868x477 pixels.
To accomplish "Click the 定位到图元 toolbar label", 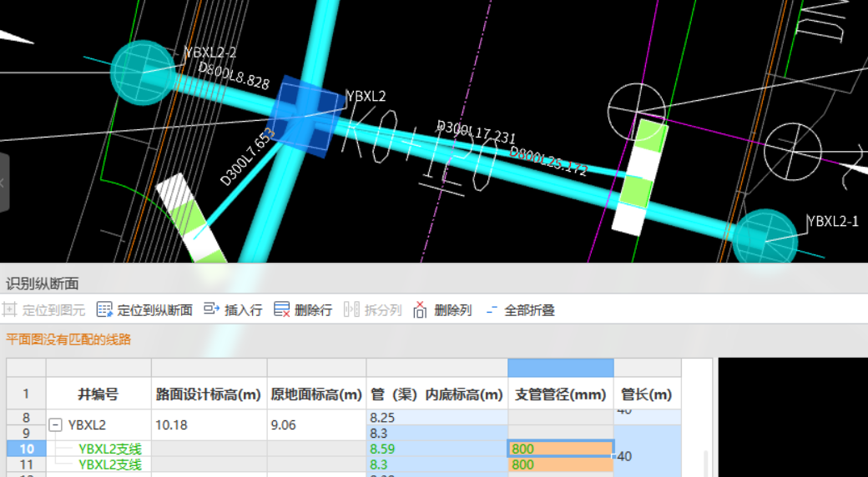I will (x=53, y=310).
